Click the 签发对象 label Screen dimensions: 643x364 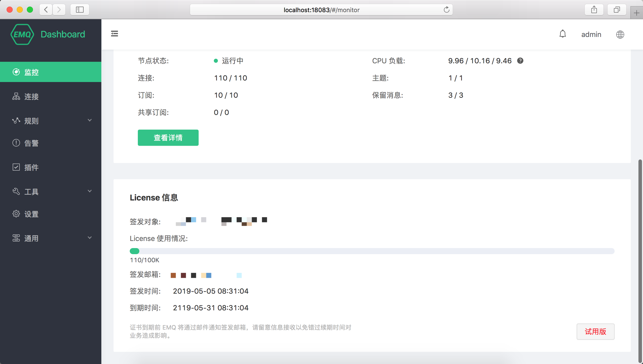[145, 222]
